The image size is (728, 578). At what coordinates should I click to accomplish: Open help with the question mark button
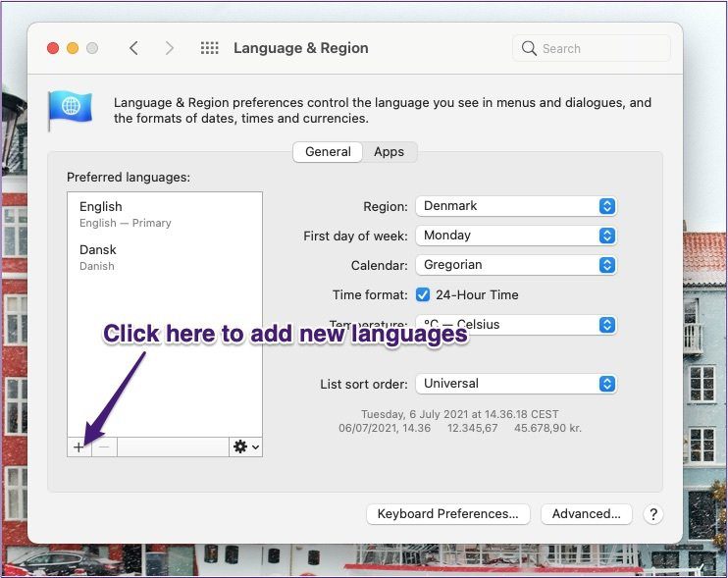click(653, 514)
